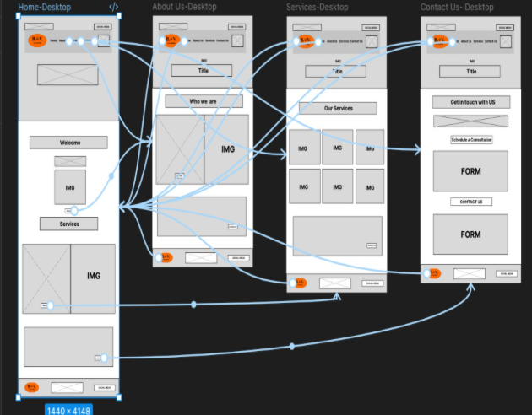Click midpoint dot on connector to Services-Desktop footer
This screenshot has width=532, height=415.
coord(193,305)
